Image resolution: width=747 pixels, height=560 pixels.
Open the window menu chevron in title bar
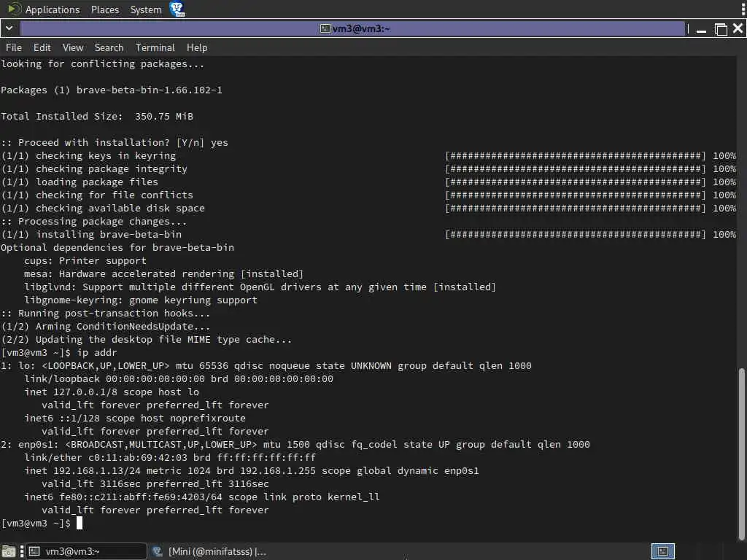point(9,28)
